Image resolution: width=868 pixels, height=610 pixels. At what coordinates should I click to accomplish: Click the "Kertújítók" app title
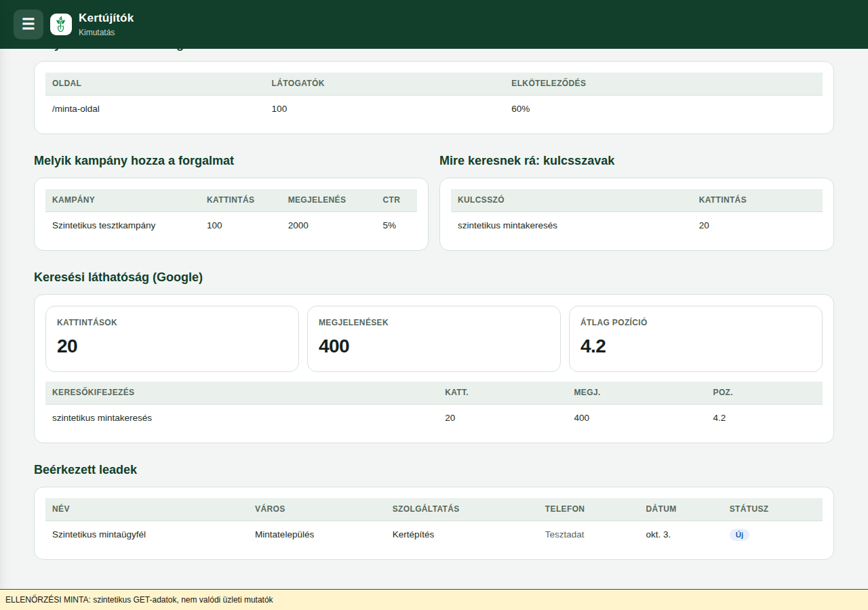coord(106,18)
